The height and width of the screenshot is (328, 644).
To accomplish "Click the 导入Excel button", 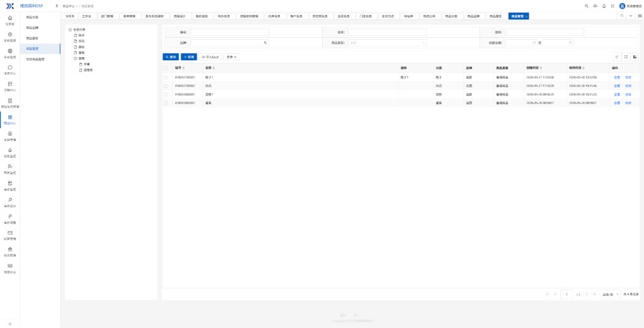I will (x=211, y=57).
